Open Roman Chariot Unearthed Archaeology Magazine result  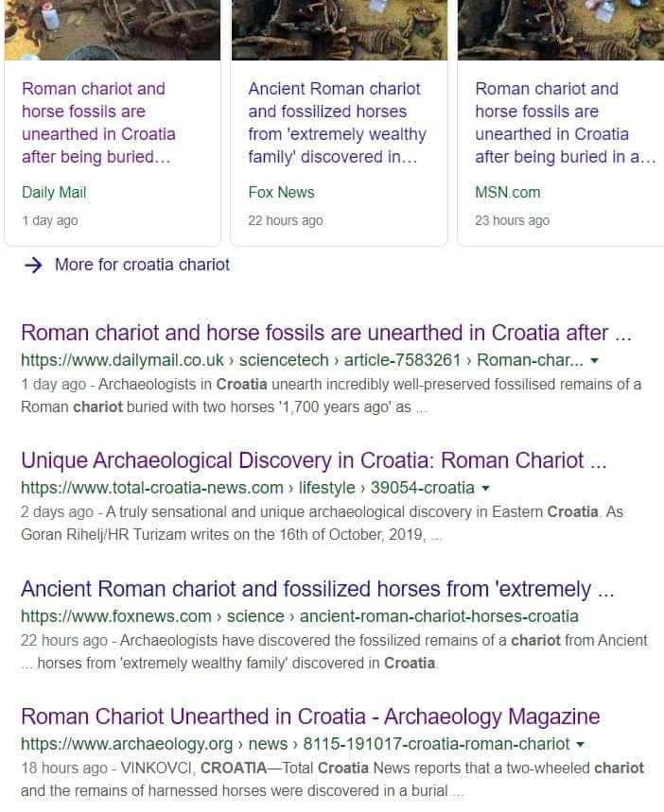[x=310, y=717]
